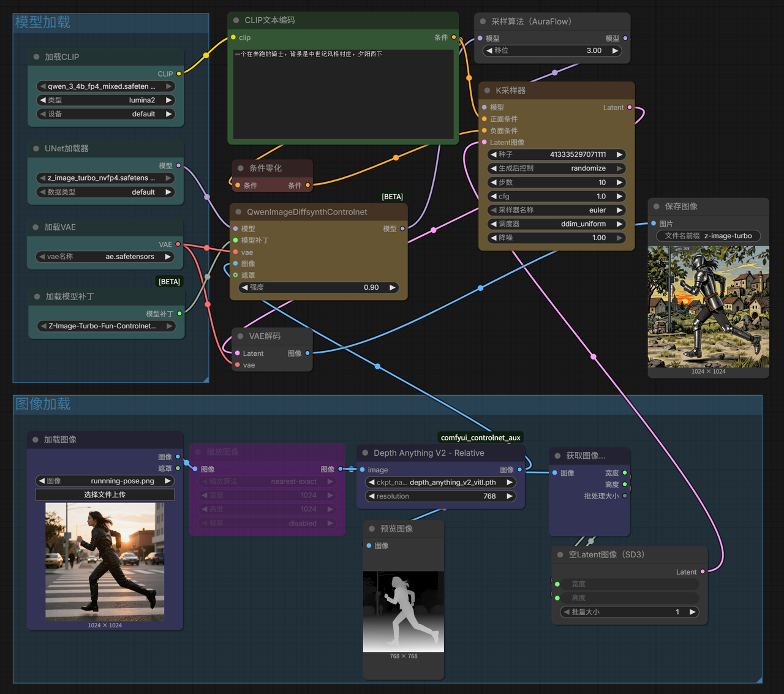Open the 采样器名称 dropdown showing euler
This screenshot has height=694, width=784.
pyautogui.click(x=556, y=209)
